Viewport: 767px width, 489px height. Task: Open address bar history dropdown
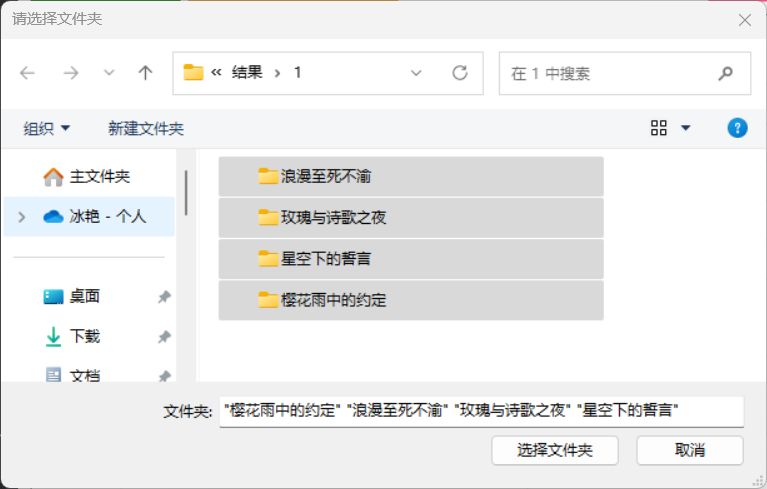416,73
